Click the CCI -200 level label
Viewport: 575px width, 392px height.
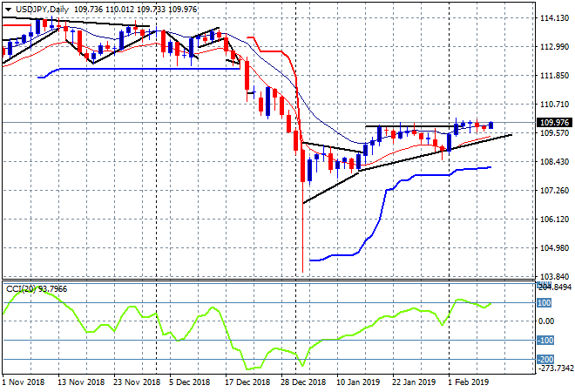click(545, 359)
